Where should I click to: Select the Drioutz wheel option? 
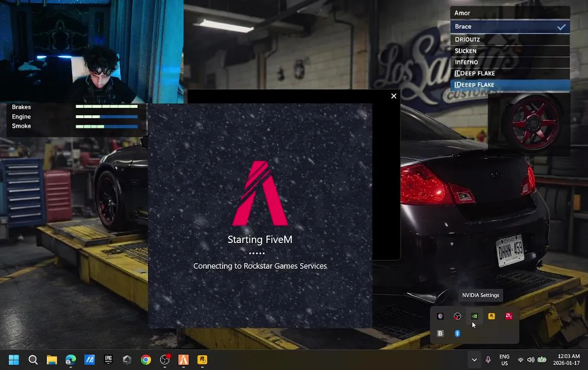pos(510,40)
